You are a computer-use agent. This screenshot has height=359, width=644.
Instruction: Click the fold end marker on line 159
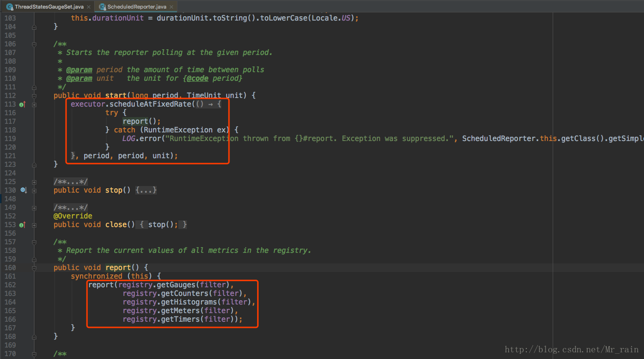34,259
